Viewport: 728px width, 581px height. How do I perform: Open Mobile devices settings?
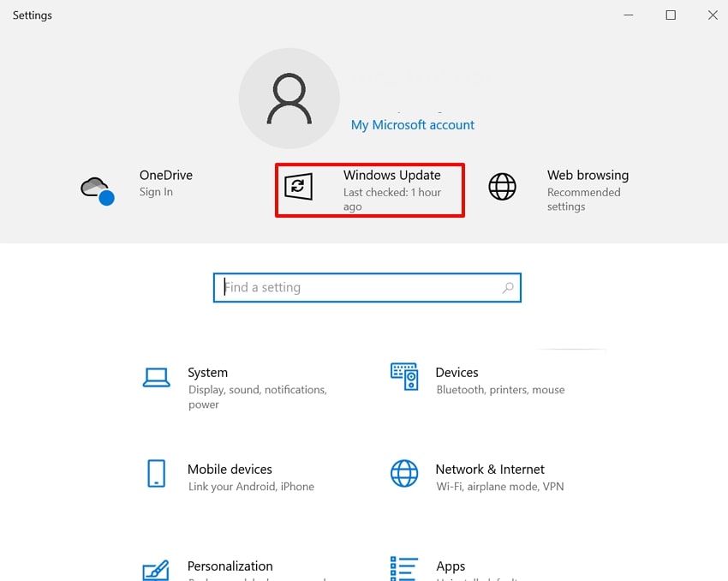click(x=230, y=469)
